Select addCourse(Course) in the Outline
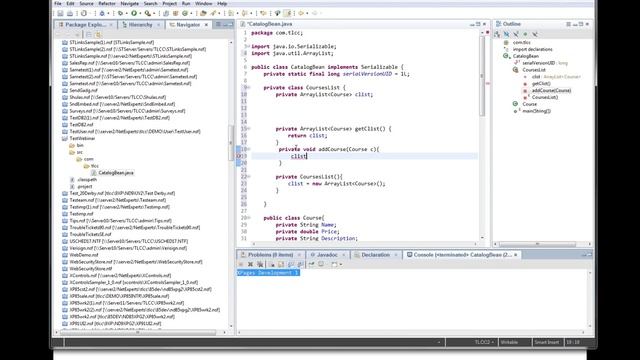This screenshot has width=640, height=360. (x=551, y=90)
